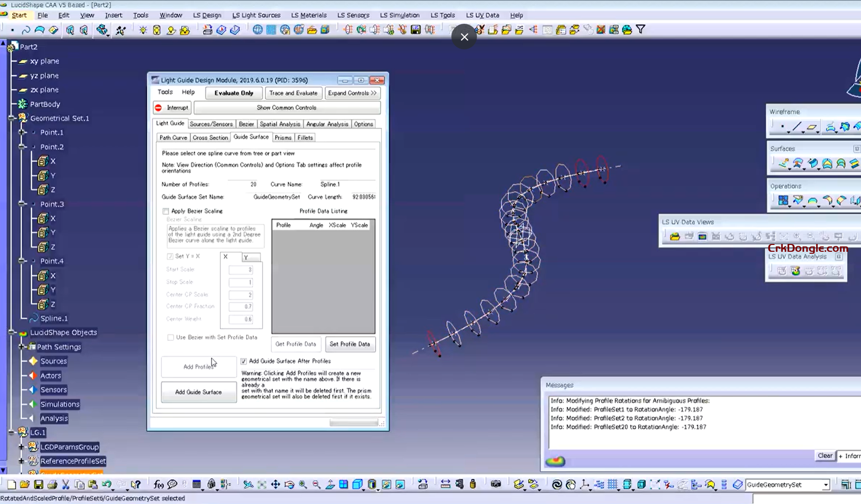
Task: Expand the LGDParamsGroup tree node
Action: pyautogui.click(x=20, y=447)
